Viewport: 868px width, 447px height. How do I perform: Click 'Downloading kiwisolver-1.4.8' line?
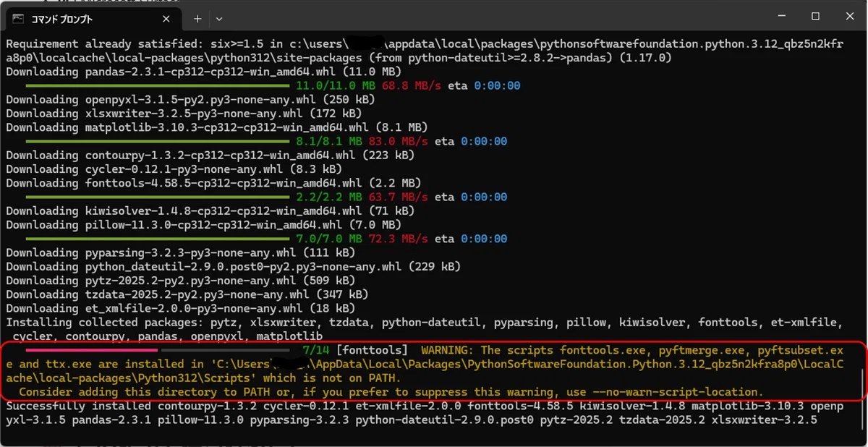[x=210, y=210]
